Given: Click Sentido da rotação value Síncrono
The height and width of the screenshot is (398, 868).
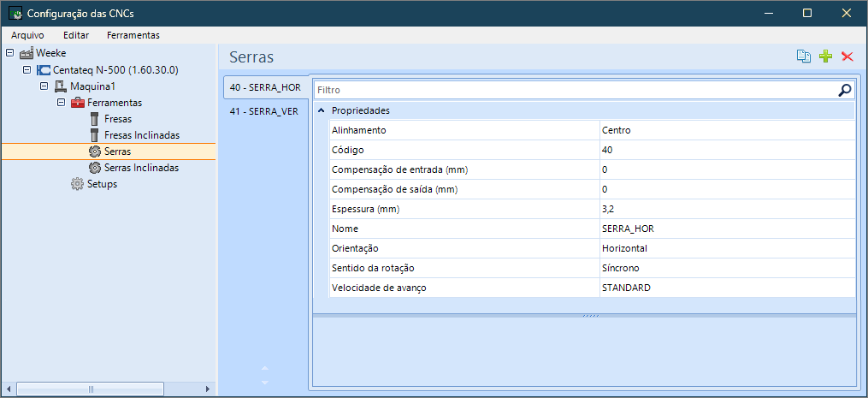Looking at the screenshot, I should pos(727,268).
